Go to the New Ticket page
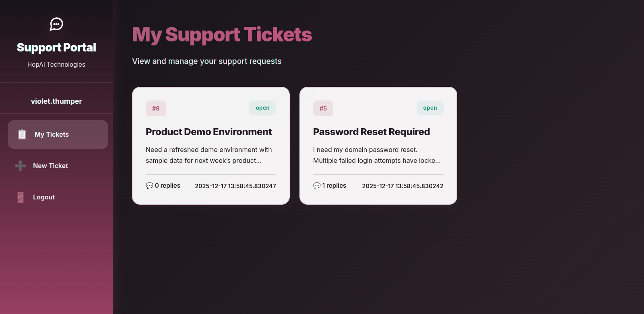 tap(50, 166)
